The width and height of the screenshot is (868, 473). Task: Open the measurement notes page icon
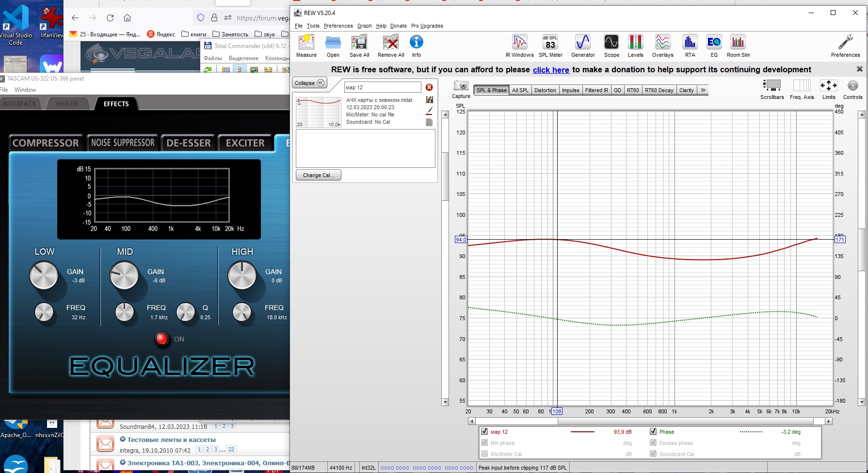(x=429, y=122)
